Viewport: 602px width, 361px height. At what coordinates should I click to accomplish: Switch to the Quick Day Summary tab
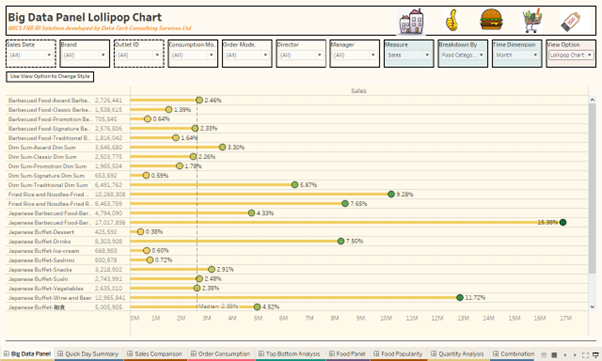tap(88, 354)
